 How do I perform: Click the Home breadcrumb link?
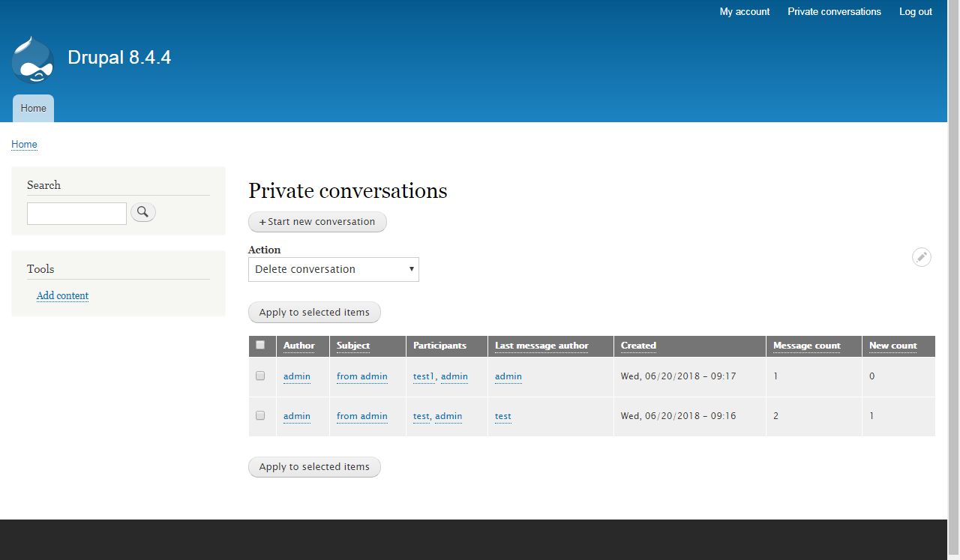[24, 144]
